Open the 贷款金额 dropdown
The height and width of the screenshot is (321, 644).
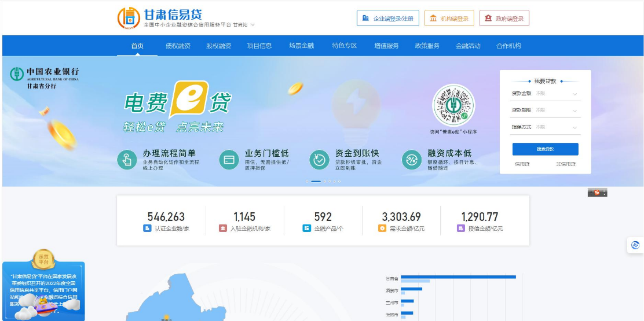click(545, 94)
